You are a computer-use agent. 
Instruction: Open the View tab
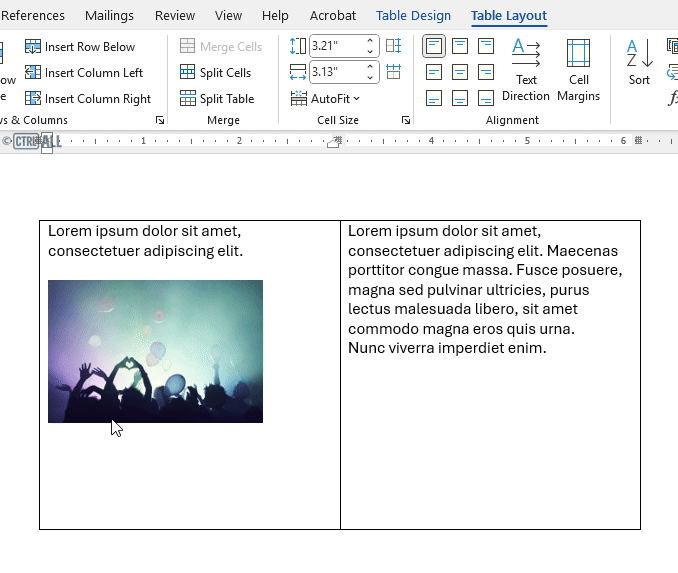coord(228,16)
